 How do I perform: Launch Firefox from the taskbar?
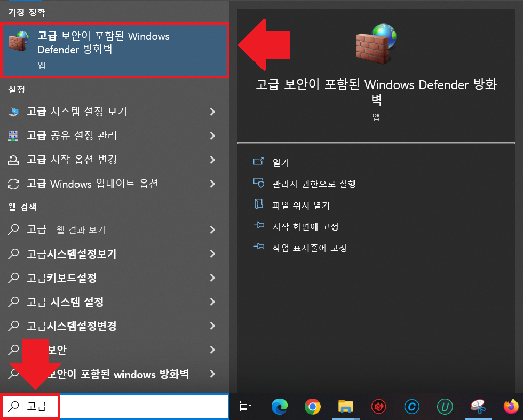(x=511, y=407)
